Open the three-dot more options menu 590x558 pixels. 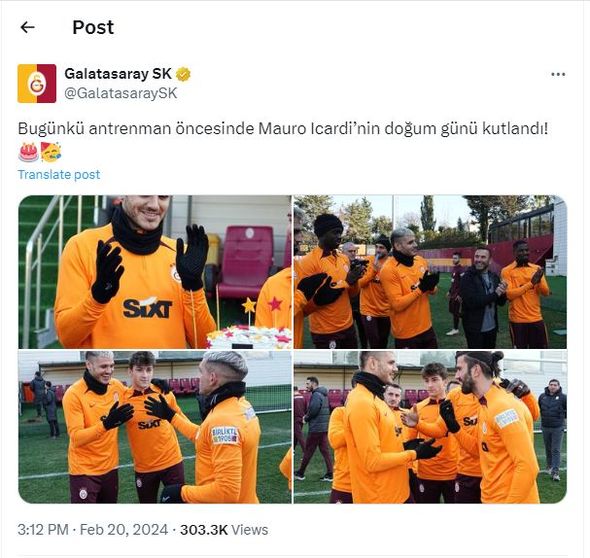558,75
